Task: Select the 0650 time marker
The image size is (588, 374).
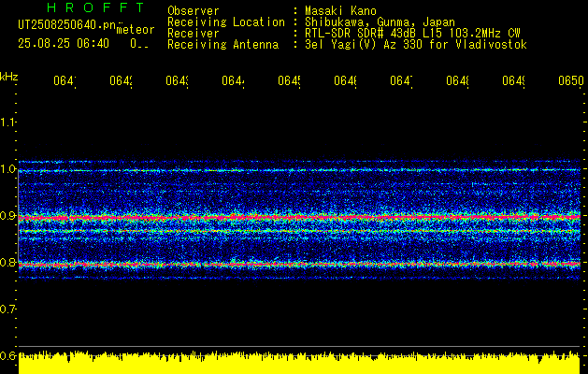Action: click(x=571, y=80)
